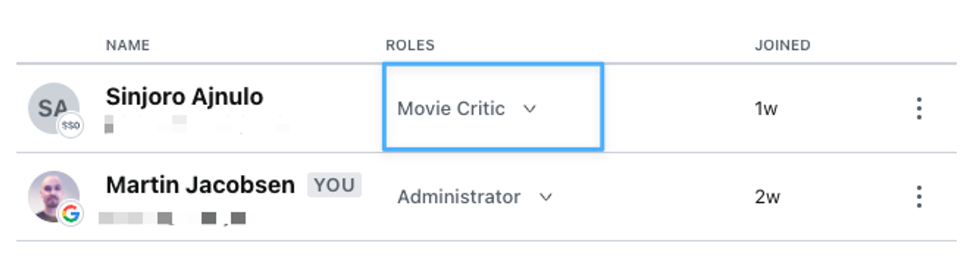Screen dimensions: 980x278
Task: Open three-dot menu for Martin Jacobsen
Action: click(919, 197)
